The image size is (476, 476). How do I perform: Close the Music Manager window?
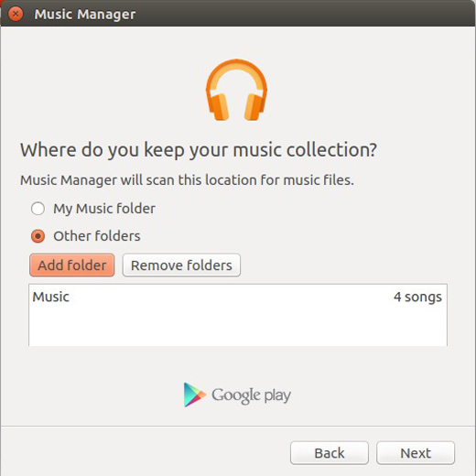click(x=16, y=14)
